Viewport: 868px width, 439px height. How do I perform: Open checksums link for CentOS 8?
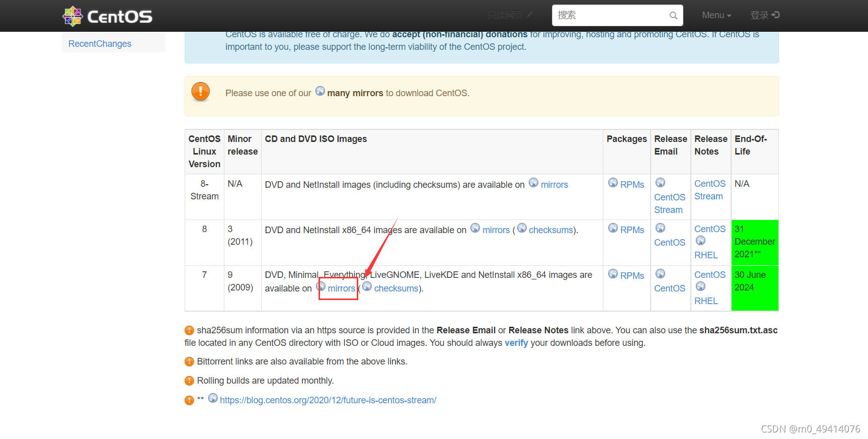click(x=551, y=230)
